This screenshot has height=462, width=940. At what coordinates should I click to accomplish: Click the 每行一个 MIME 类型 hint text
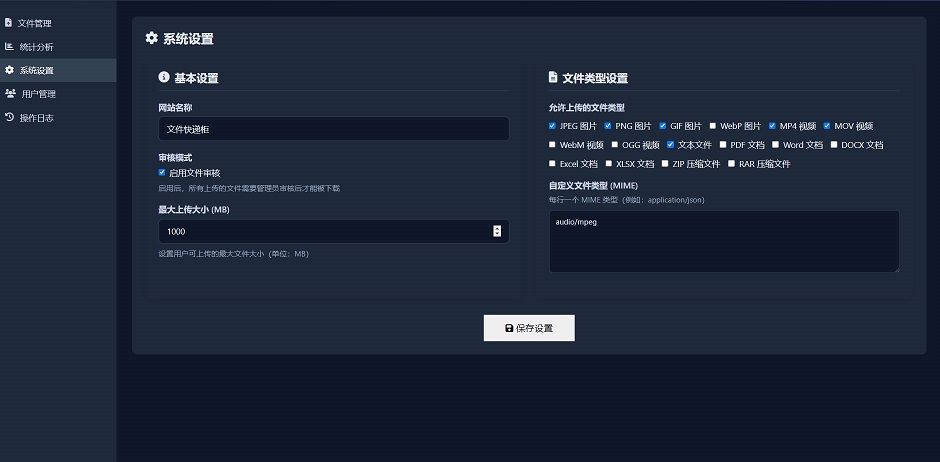pyautogui.click(x=626, y=200)
